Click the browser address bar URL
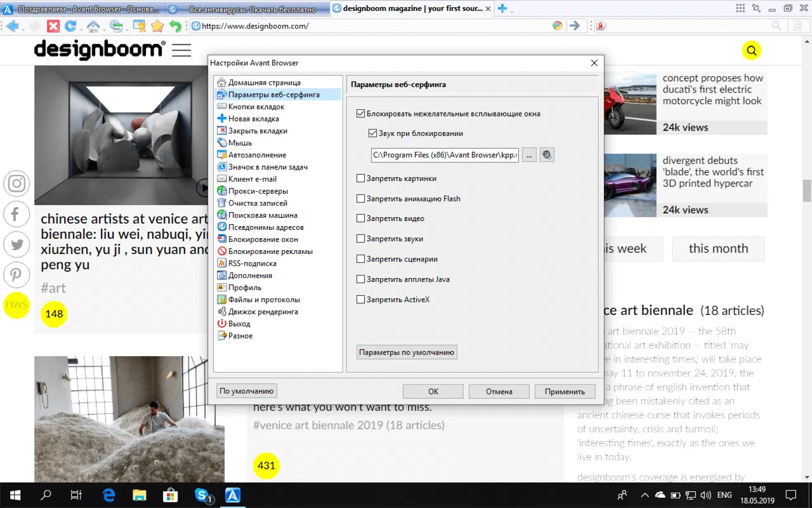This screenshot has width=812, height=508. [x=255, y=26]
